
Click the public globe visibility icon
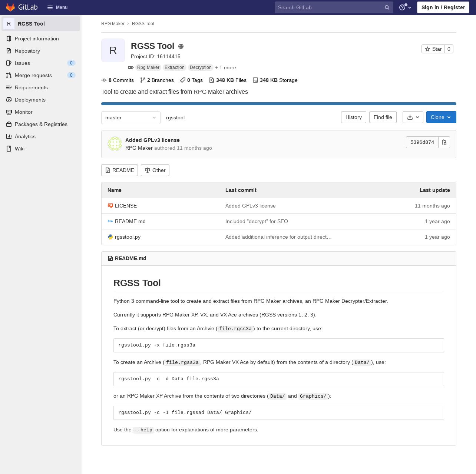[181, 46]
